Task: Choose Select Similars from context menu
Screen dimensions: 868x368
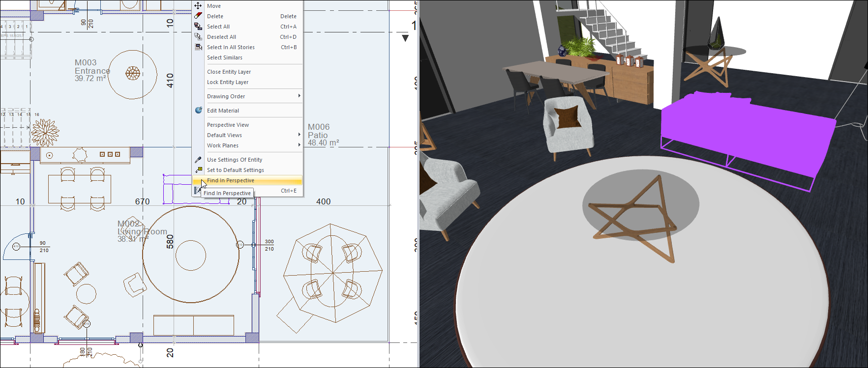Action: (x=224, y=57)
